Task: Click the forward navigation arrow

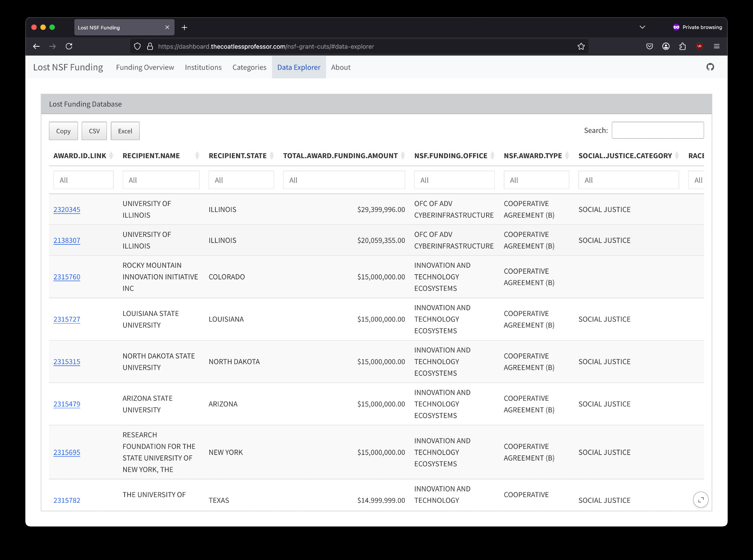Action: tap(52, 46)
